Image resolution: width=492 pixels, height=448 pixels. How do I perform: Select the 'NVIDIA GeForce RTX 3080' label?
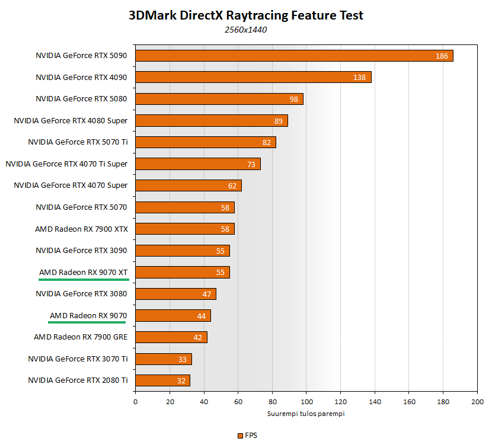pyautogui.click(x=81, y=294)
